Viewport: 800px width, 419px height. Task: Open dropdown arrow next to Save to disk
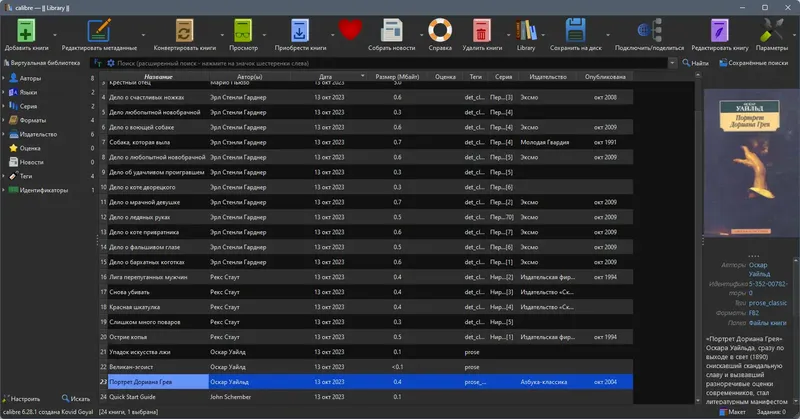608,35
